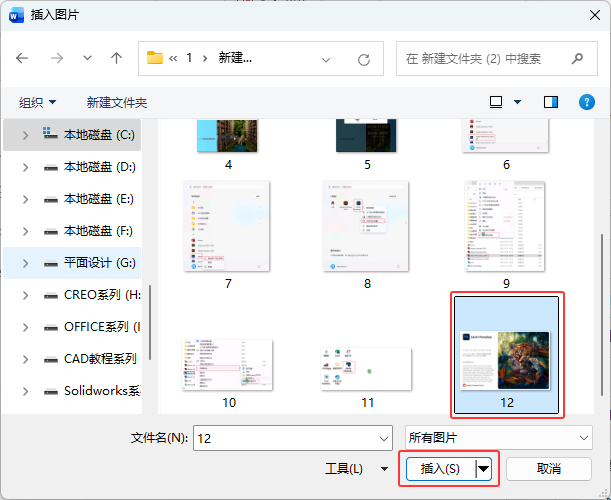This screenshot has width=611, height=500.
Task: Select 平面设计 (G:) drive
Action: 72,263
